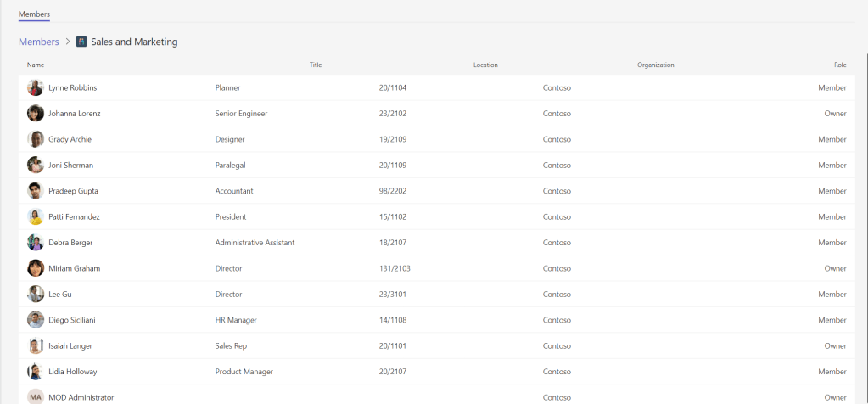The height and width of the screenshot is (404, 868).
Task: Open Debra Berger's member name
Action: click(70, 243)
